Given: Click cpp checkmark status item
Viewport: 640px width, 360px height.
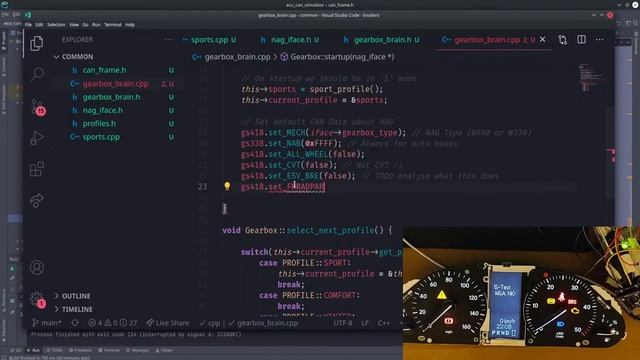Looking at the screenshot, I should [210, 323].
